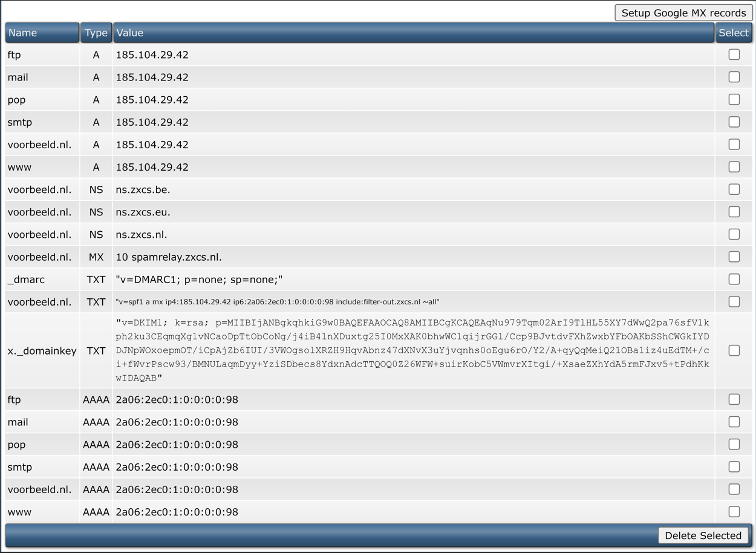
Task: Mark the pop AAAA record checkbox
Action: click(734, 444)
